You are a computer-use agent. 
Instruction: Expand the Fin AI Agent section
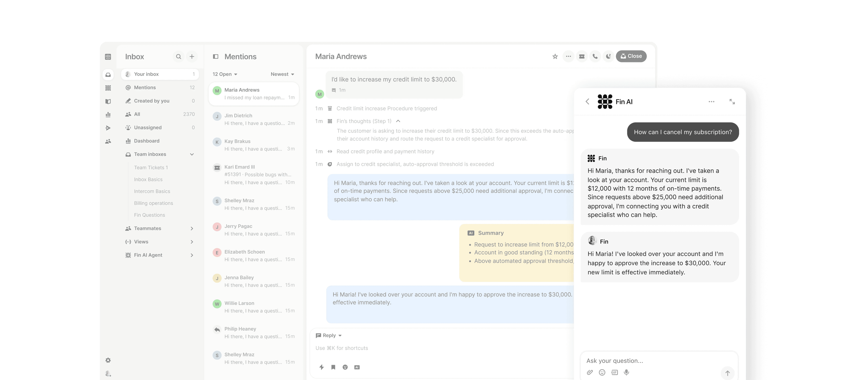192,255
